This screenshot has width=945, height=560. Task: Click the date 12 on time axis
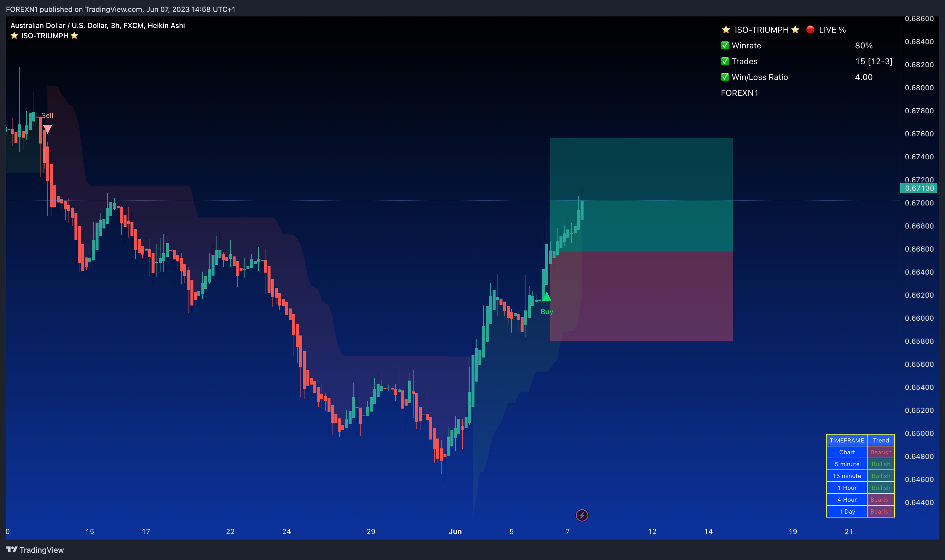coord(652,531)
